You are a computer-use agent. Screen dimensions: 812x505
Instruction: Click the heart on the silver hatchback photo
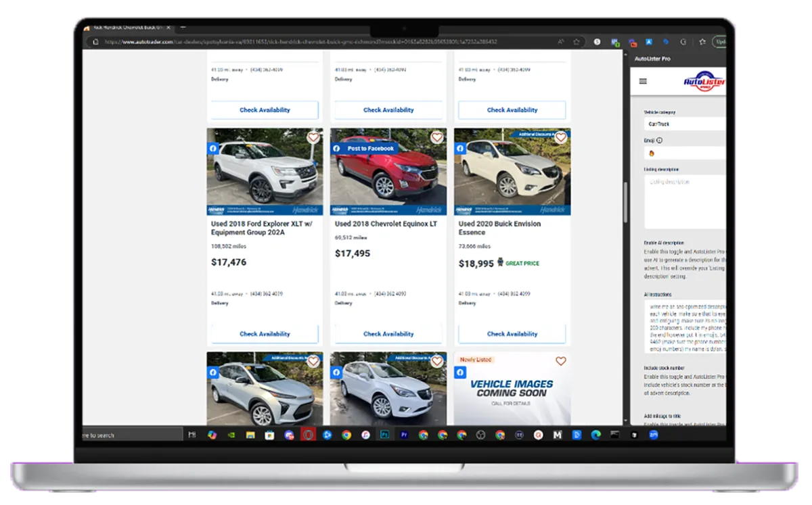pos(313,361)
